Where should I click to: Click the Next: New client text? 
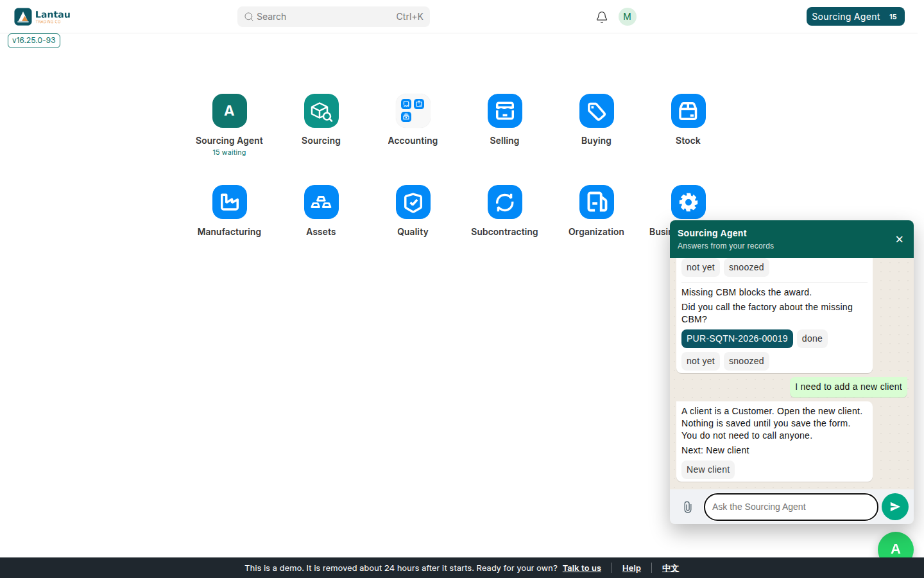(715, 450)
